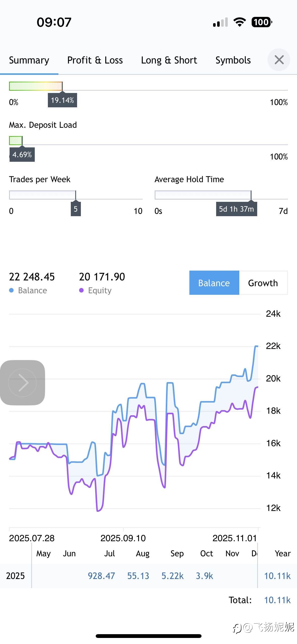Tap the 4.69% Max. Deposit Load marker

point(22,155)
